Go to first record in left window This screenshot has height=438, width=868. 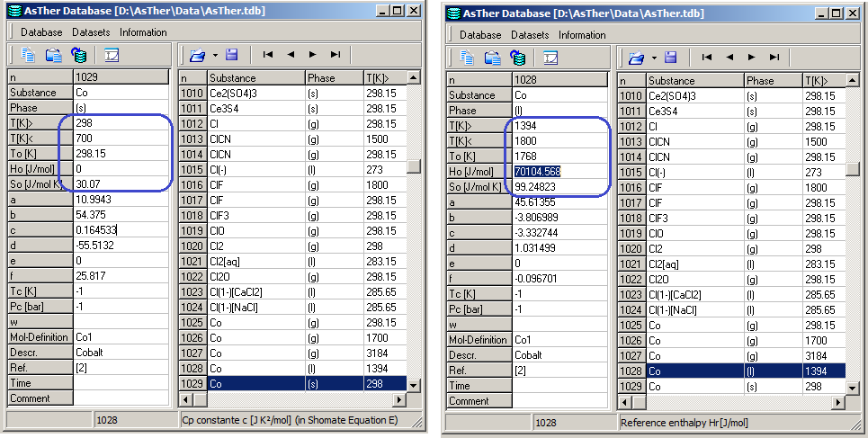(268, 54)
